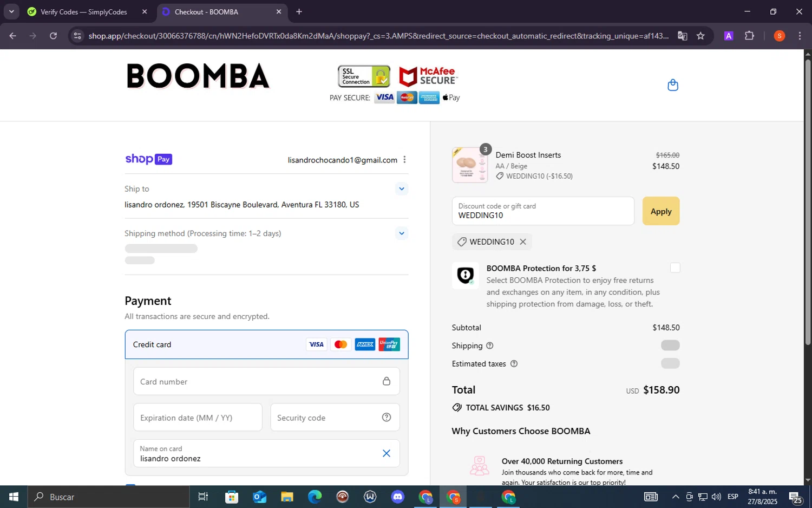812x508 pixels.
Task: Click the BOOMBA store logo
Action: point(198,76)
